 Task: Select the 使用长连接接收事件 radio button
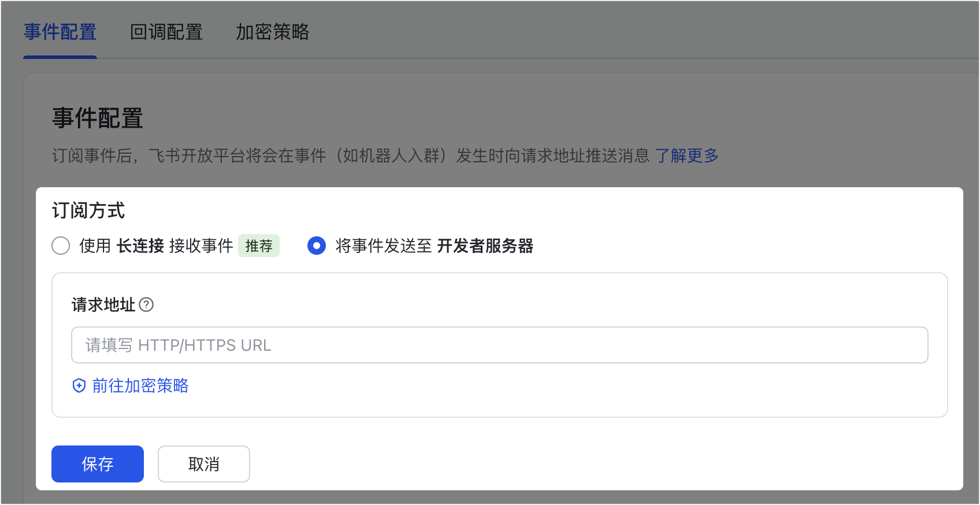point(61,246)
